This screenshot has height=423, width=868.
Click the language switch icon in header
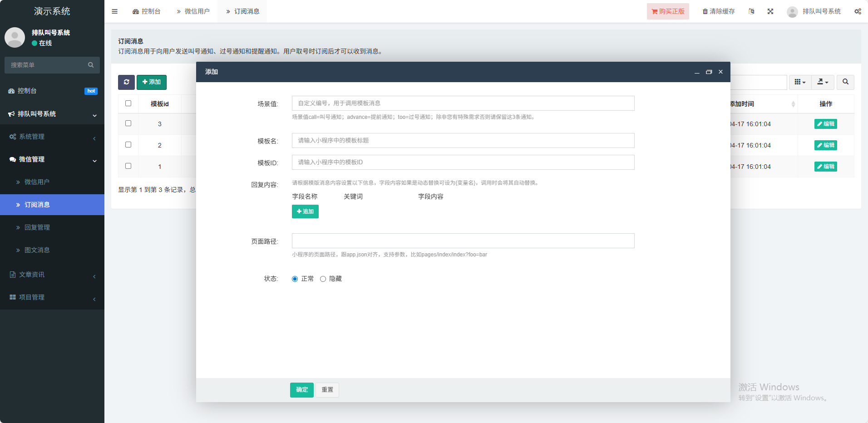pyautogui.click(x=751, y=11)
